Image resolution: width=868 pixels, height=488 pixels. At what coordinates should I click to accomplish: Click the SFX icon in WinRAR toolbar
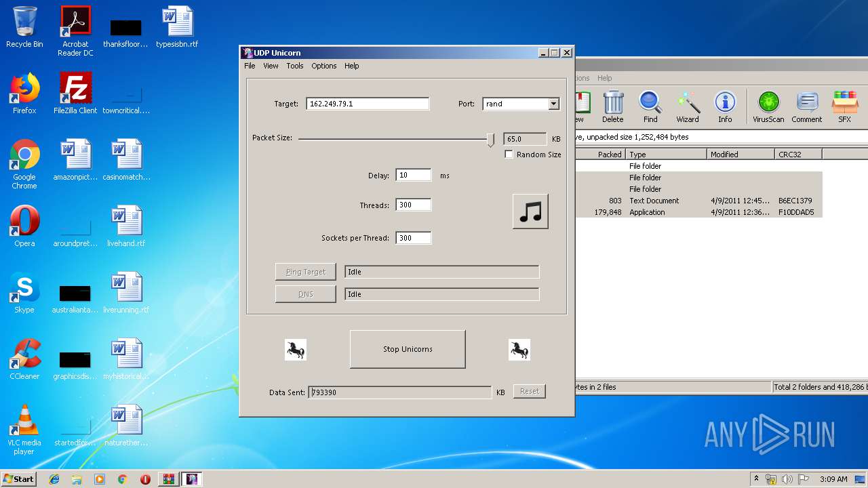[844, 107]
